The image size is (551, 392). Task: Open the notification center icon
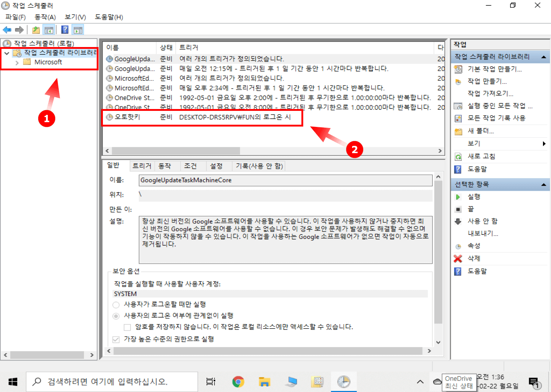535,382
